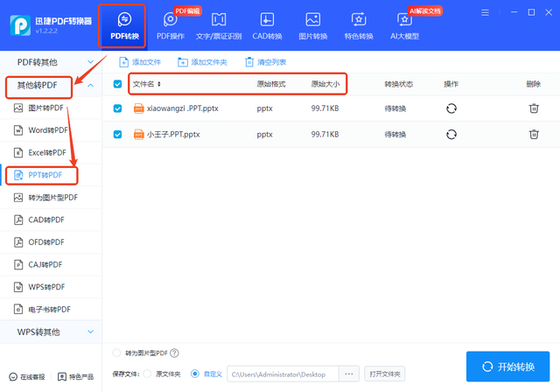The width and height of the screenshot is (560, 392).
Task: Click the app logo icon
Action: (x=20, y=25)
